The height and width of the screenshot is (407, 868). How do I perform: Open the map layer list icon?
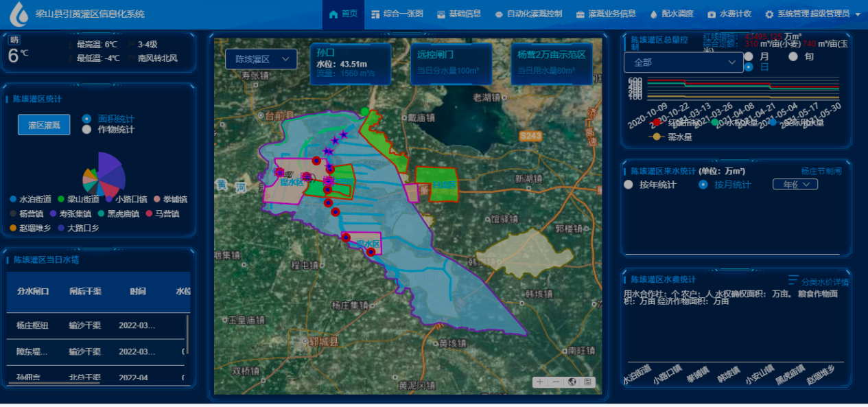coord(587,382)
